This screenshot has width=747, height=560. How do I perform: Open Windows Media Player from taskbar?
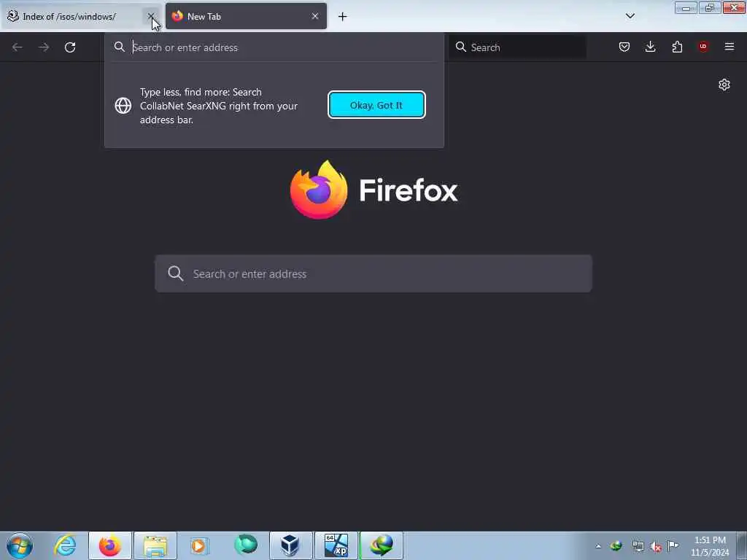(199, 545)
